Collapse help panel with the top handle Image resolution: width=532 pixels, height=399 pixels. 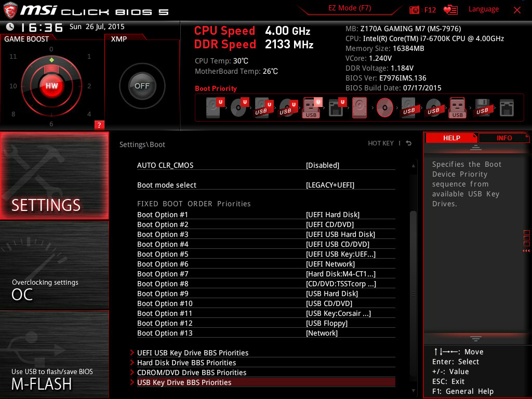click(476, 147)
